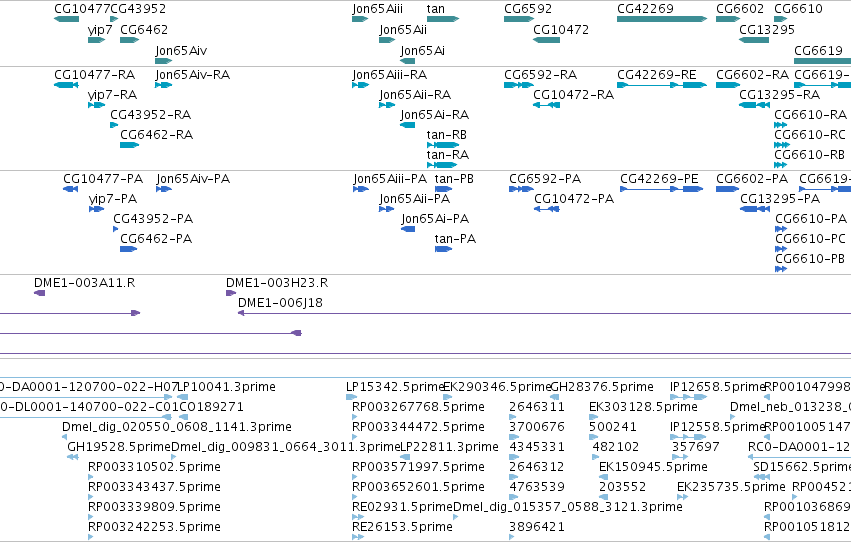
Task: Select the GH28376.5prime EST label
Action: (602, 387)
